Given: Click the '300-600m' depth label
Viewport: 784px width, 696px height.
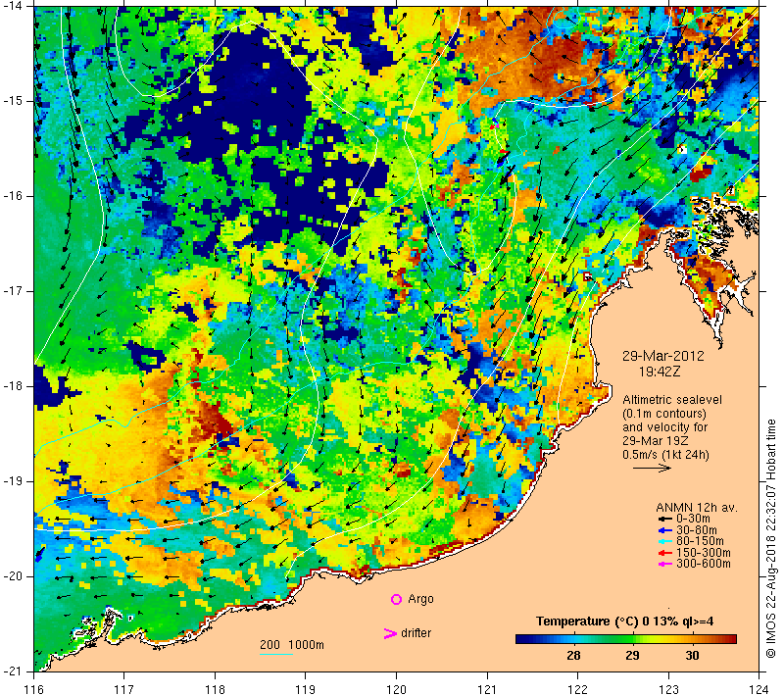Looking at the screenshot, I should (703, 564).
